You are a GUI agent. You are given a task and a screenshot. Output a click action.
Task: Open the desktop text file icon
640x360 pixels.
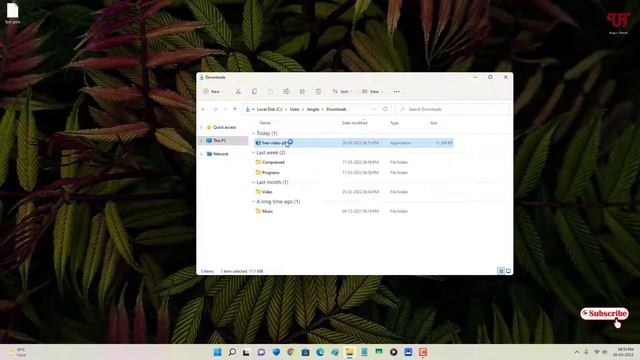tap(12, 13)
